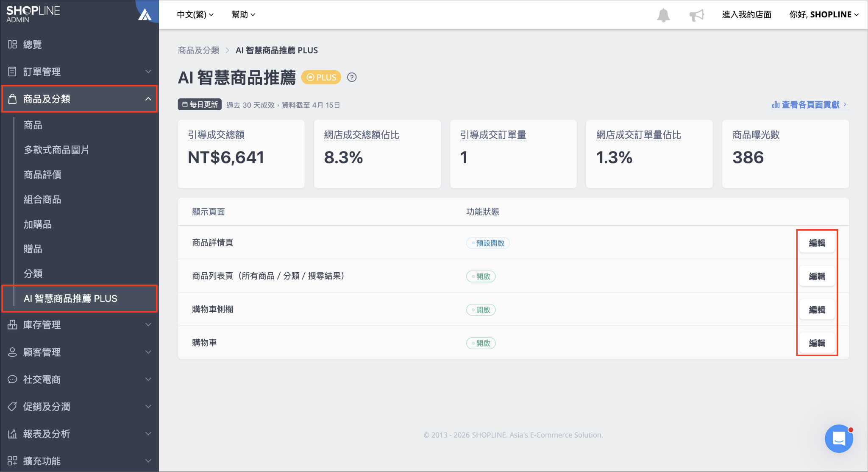Click the calendar icon in 每日更新 badge
The width and height of the screenshot is (868, 472).
pos(185,104)
